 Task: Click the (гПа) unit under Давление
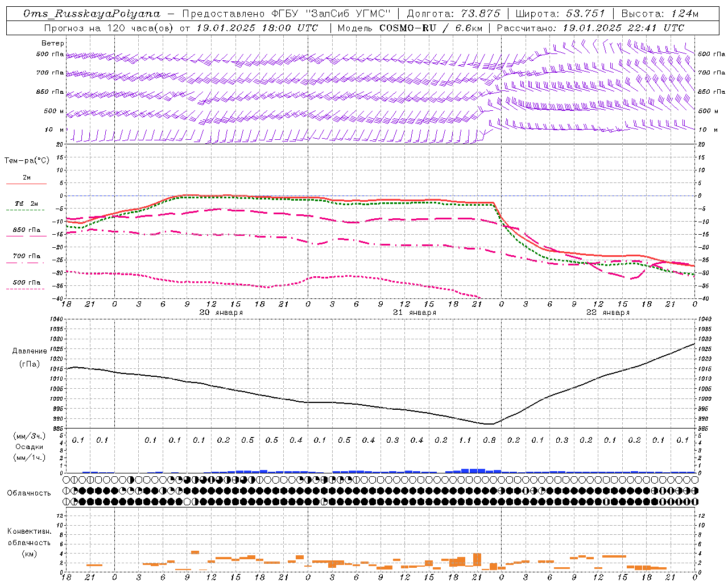[30, 364]
